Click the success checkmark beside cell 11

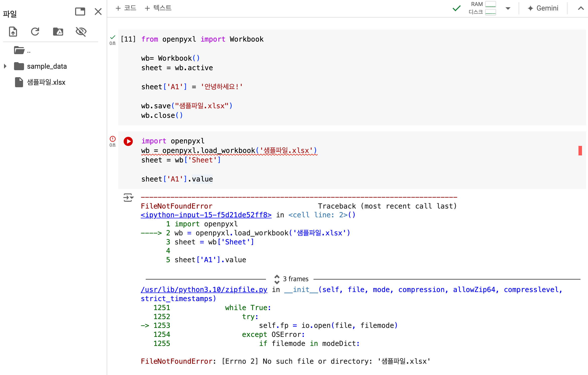113,37
